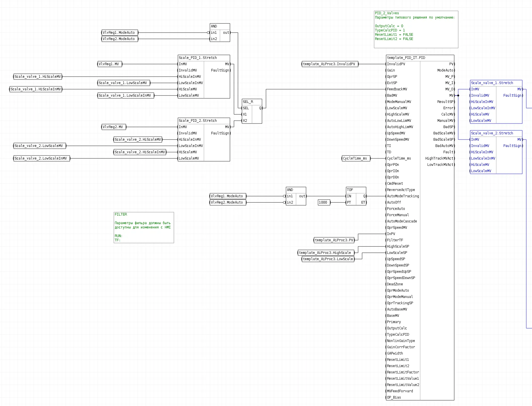Click the 1000 constant feeding TOF

point(324,202)
